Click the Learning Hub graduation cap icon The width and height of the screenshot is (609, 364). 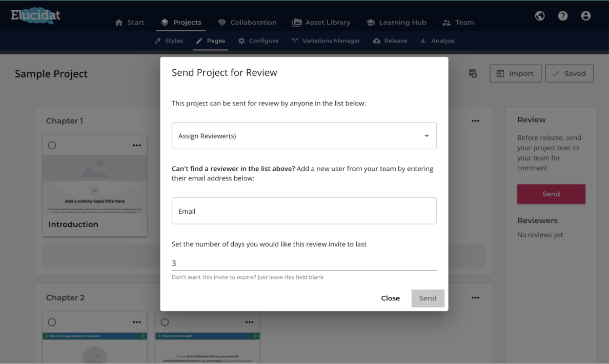[x=371, y=23]
